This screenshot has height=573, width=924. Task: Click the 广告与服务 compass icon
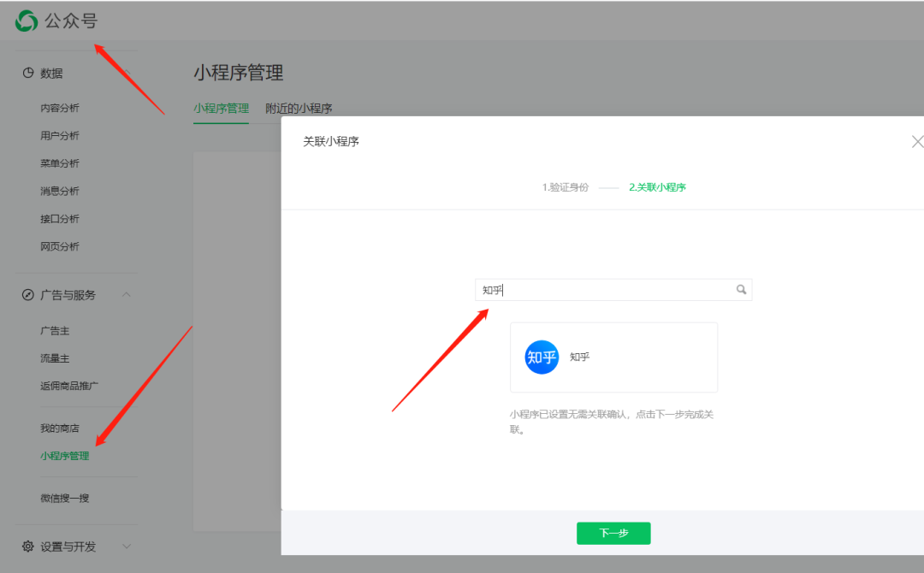coord(27,295)
